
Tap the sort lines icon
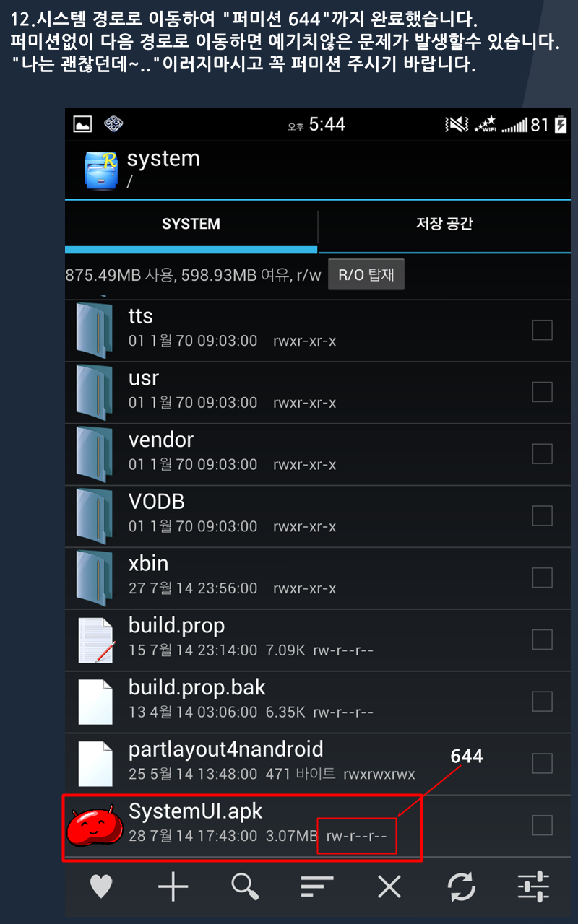[x=317, y=886]
